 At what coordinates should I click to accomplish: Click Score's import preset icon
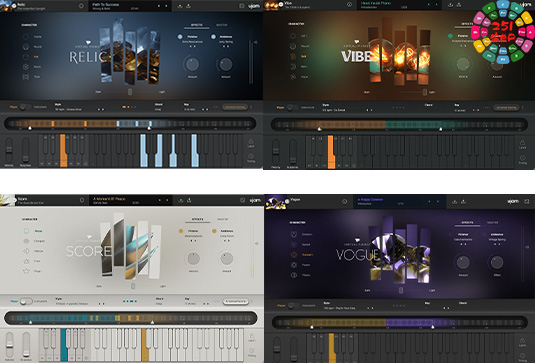tap(181, 200)
